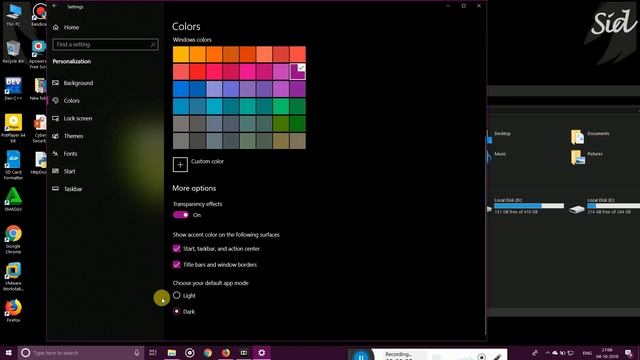Pick the bright green swatch in Windows colors

click(281, 106)
